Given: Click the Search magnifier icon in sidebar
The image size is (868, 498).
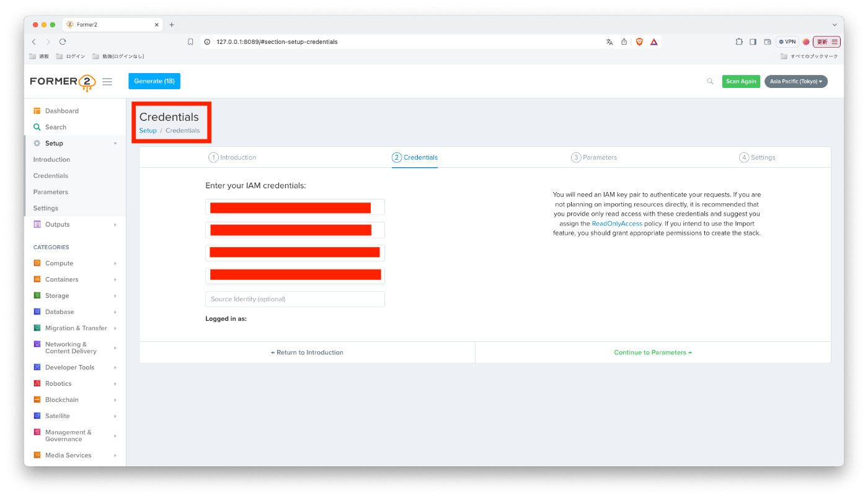Looking at the screenshot, I should click(x=37, y=127).
